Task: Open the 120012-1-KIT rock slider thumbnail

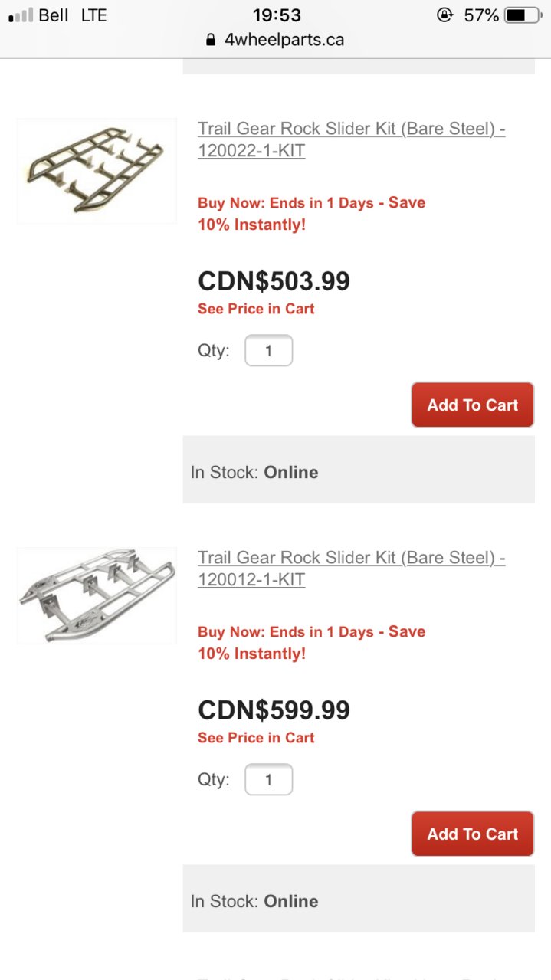Action: click(x=97, y=596)
